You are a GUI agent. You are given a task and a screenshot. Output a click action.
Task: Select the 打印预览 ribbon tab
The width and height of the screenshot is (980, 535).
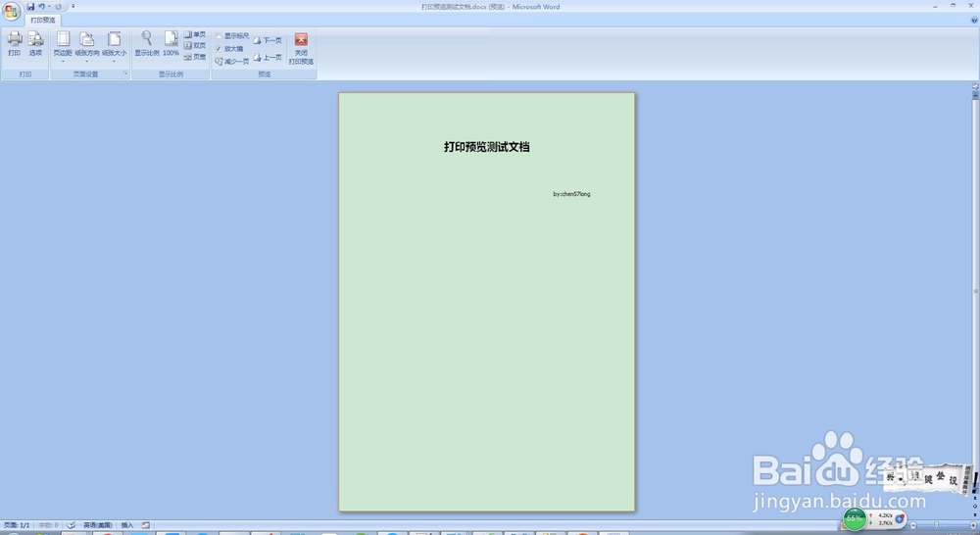[43, 20]
